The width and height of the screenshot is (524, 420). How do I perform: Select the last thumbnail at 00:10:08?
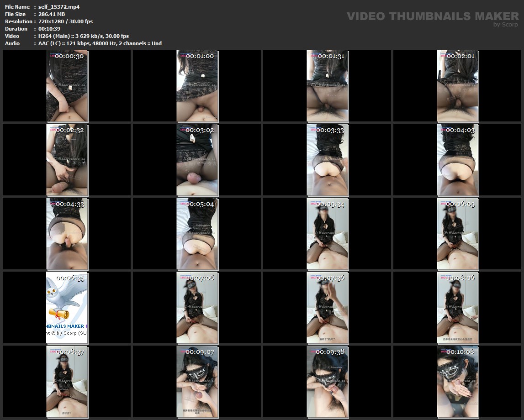click(457, 382)
